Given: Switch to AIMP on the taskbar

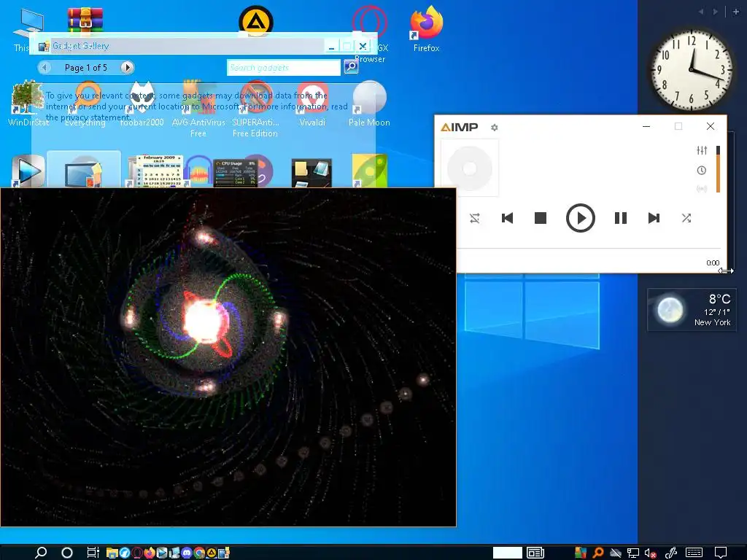Looking at the screenshot, I should tap(212, 553).
